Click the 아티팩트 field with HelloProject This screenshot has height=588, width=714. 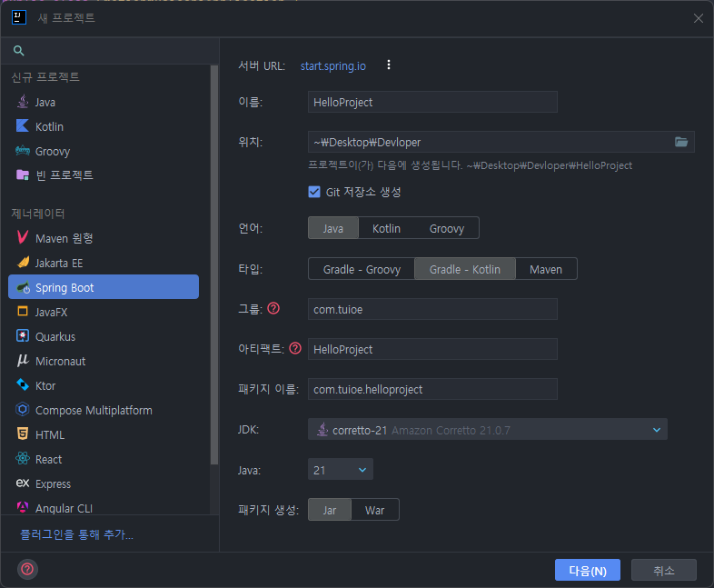432,349
